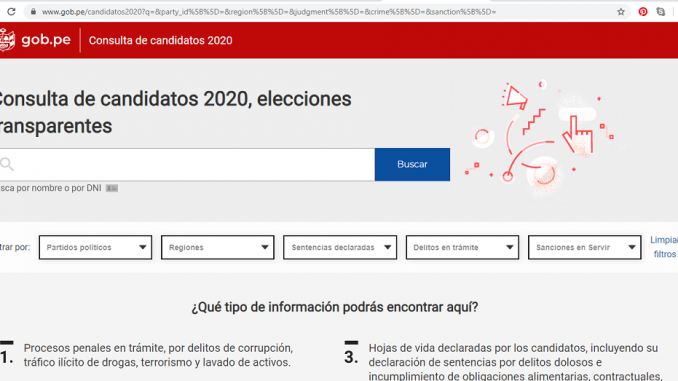Click the browser address bar URL
The height and width of the screenshot is (381, 678).
pos(269,12)
